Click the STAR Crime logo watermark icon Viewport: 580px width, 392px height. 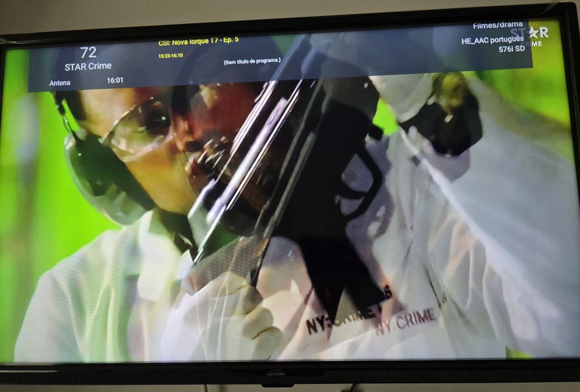point(530,35)
